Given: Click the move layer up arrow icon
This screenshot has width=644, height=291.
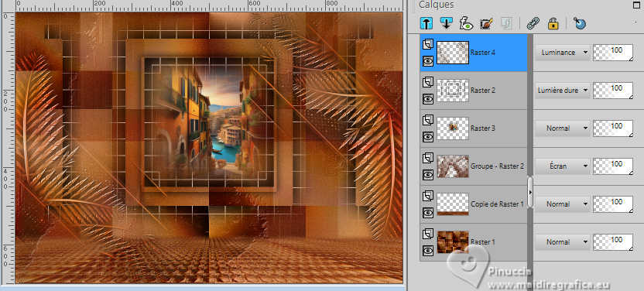Looking at the screenshot, I should 426,23.
